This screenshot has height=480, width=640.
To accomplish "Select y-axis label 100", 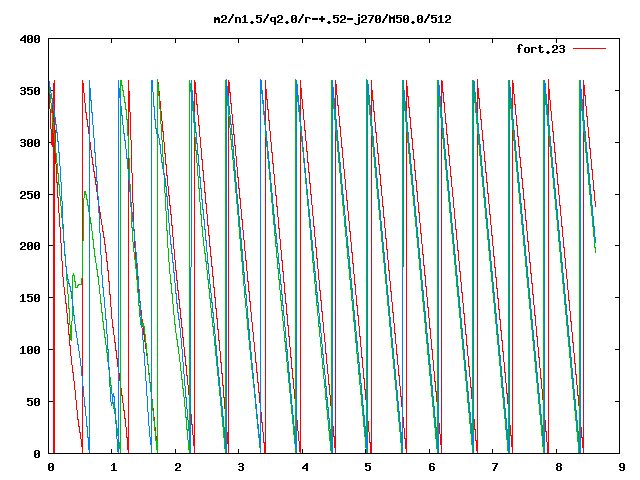I will 30,350.
